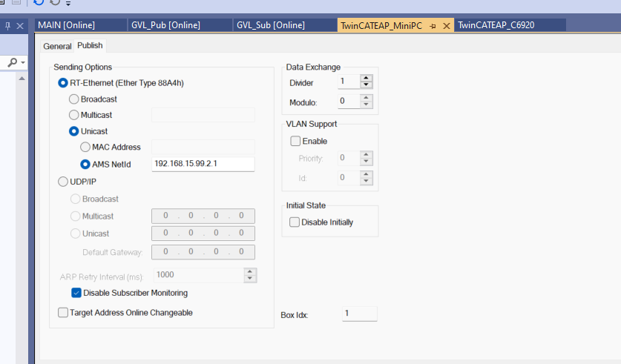The image size is (621, 364).
Task: Decrease the Divider value
Action: (x=367, y=85)
